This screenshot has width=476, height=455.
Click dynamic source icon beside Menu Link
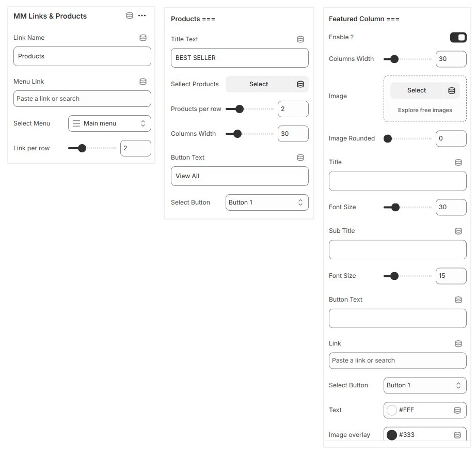(x=143, y=82)
